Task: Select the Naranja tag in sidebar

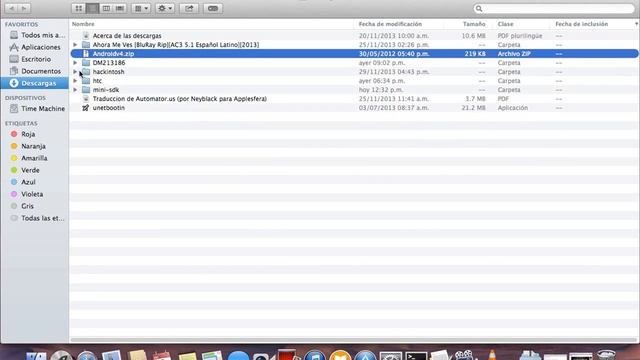Action: [x=28, y=146]
